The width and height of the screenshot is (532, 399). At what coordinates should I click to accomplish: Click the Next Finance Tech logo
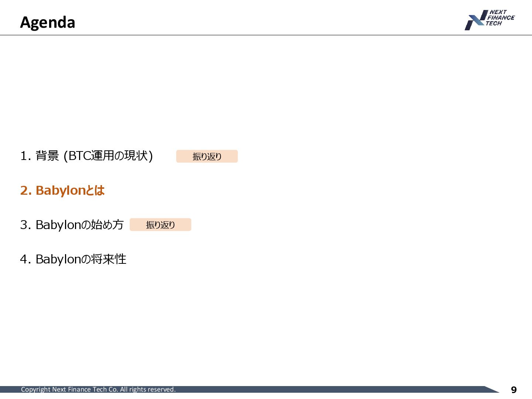point(490,20)
